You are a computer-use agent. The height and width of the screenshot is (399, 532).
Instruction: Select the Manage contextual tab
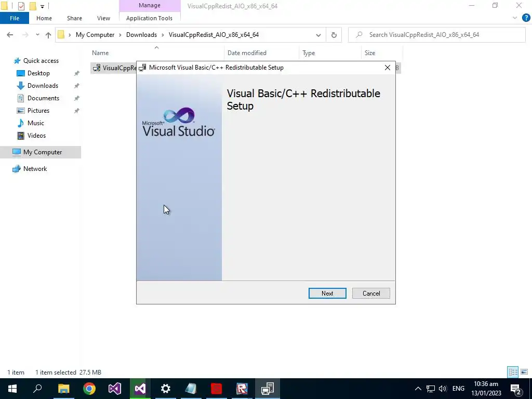click(x=149, y=5)
